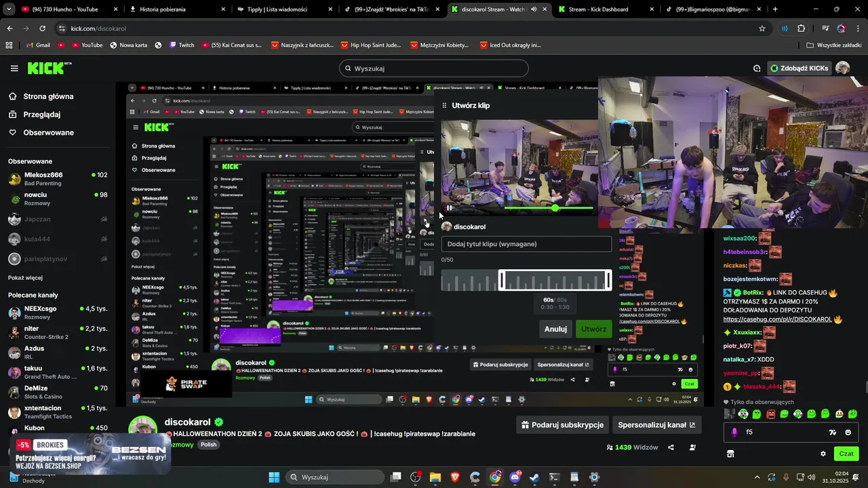The width and height of the screenshot is (868, 488).
Task: Toggle the microphone icon in system tray
Action: [x=785, y=477]
